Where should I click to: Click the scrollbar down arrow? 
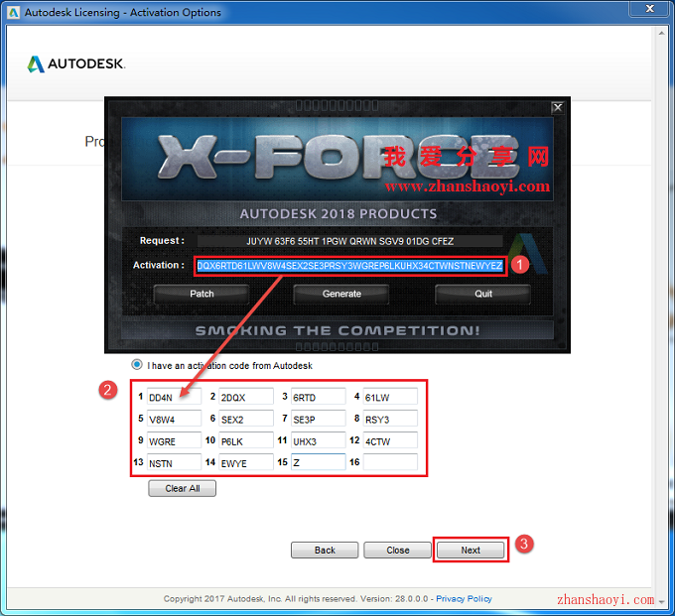pos(662,602)
